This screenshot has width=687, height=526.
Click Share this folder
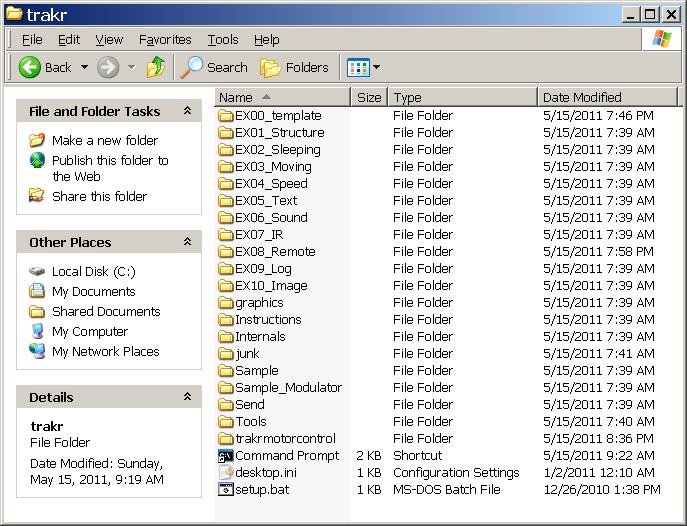click(99, 196)
